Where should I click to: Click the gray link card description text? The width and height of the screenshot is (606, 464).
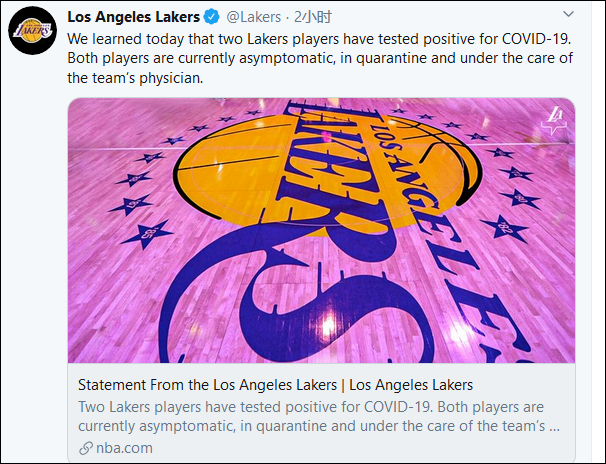(x=318, y=416)
